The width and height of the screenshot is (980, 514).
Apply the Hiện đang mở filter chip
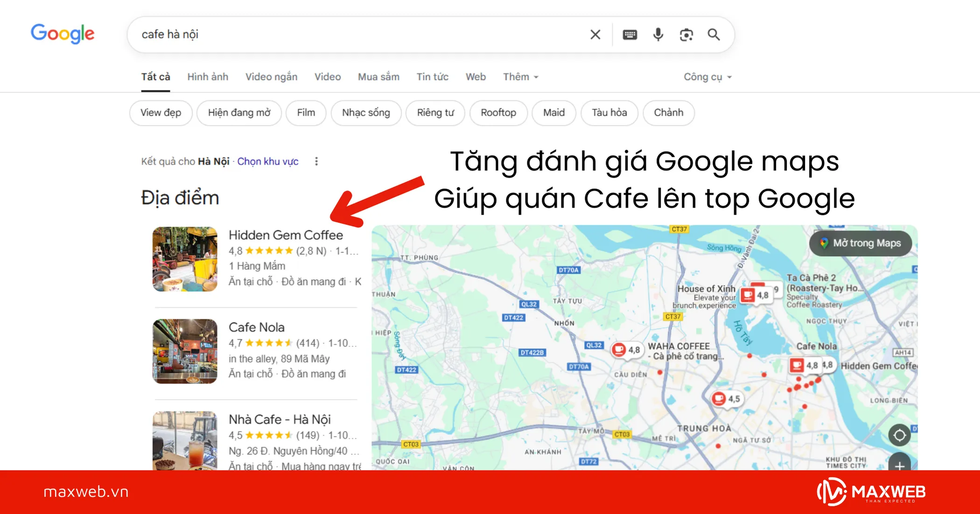tap(239, 113)
